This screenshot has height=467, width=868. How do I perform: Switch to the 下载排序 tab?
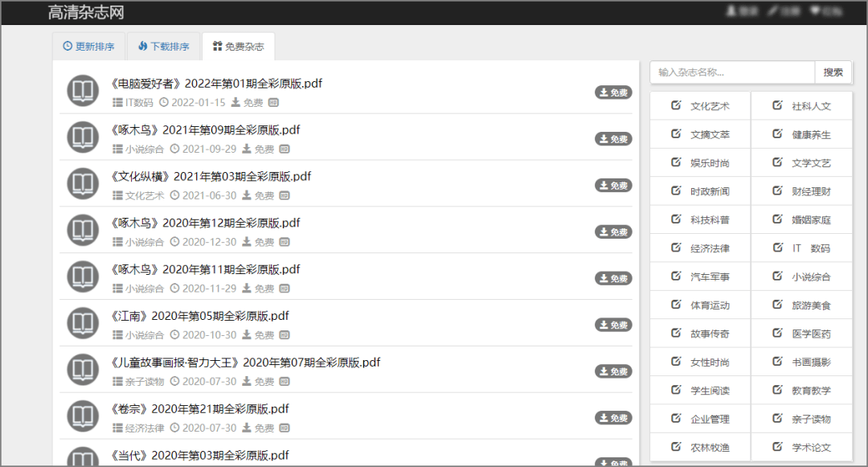click(x=163, y=47)
